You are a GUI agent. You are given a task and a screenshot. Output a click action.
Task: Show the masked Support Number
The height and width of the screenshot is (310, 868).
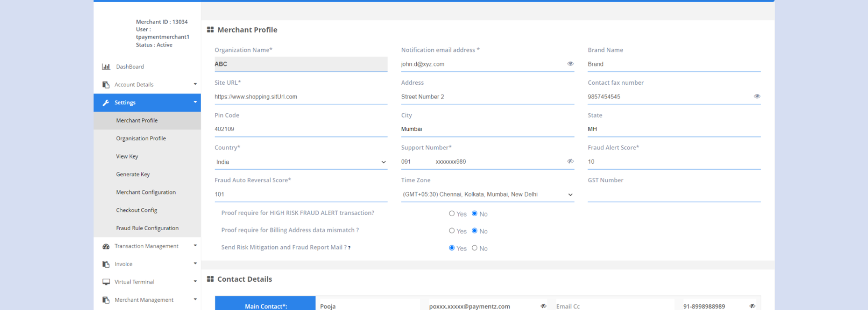click(x=570, y=161)
